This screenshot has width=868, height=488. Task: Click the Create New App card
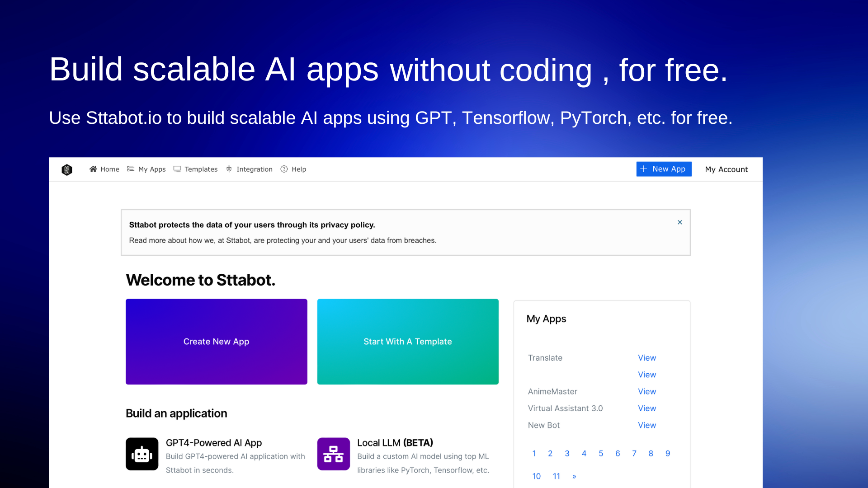coord(217,342)
